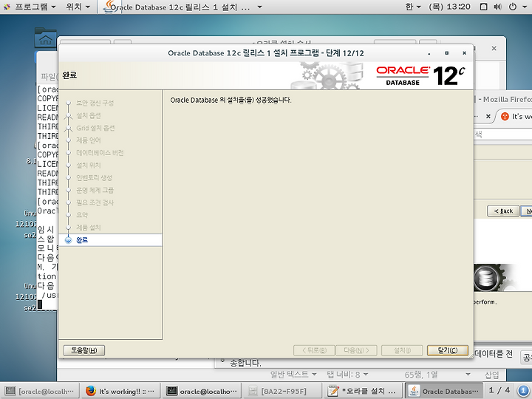Click the notepad icon in the taskbar
Image resolution: width=532 pixels, height=399 pixels.
[332, 391]
